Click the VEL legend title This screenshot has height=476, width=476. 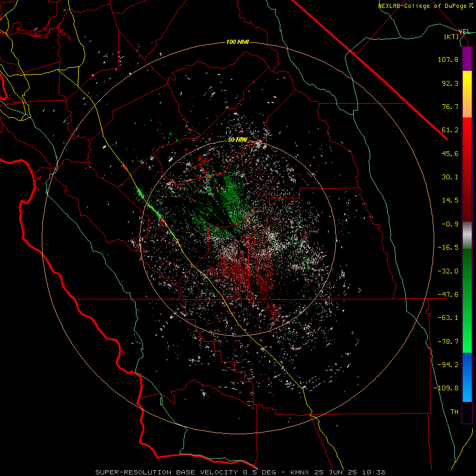pos(464,32)
